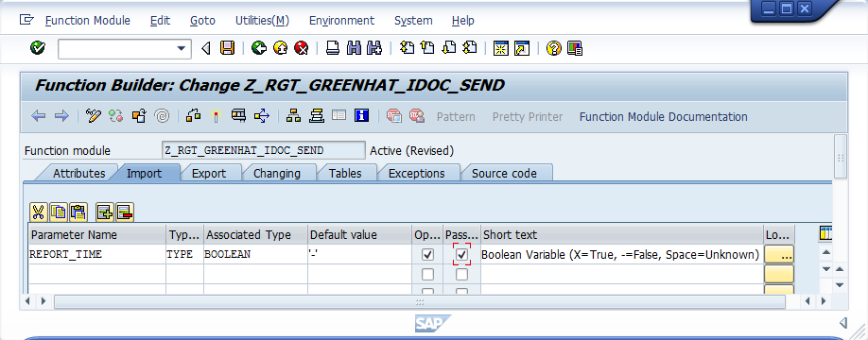The image size is (868, 340).
Task: Click the Function module name field
Action: (x=264, y=150)
